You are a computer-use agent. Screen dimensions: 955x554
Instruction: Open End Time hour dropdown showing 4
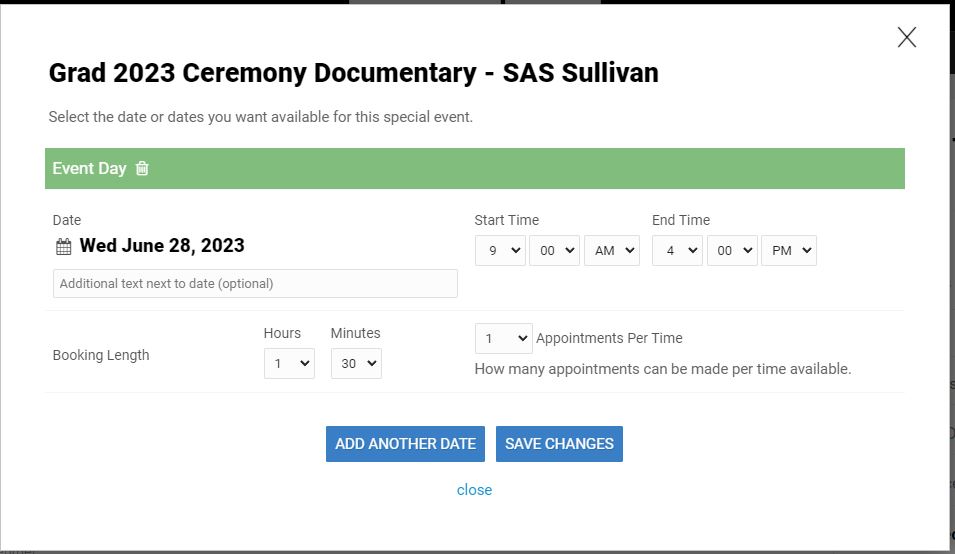[677, 251]
